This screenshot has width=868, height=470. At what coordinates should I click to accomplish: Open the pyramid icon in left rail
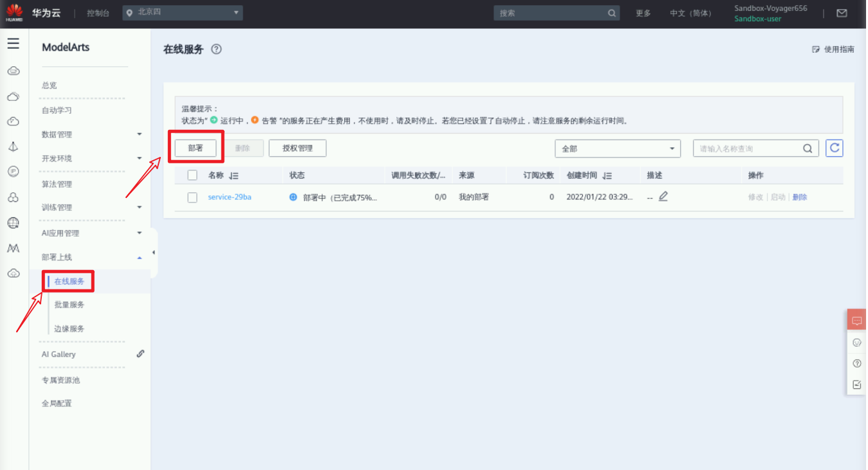pos(13,147)
